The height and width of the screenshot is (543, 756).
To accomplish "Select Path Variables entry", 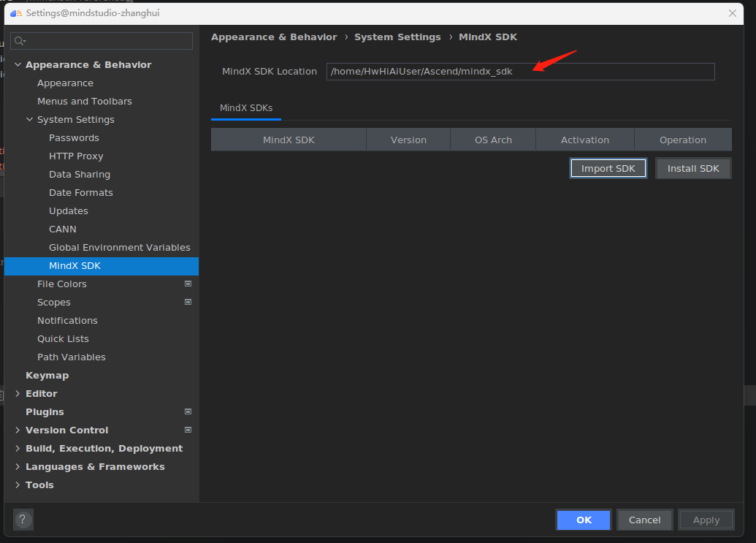I will [x=72, y=357].
